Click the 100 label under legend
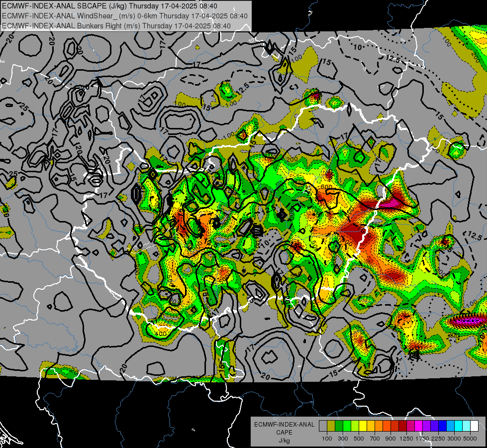The width and height of the screenshot is (487, 448). (327, 439)
